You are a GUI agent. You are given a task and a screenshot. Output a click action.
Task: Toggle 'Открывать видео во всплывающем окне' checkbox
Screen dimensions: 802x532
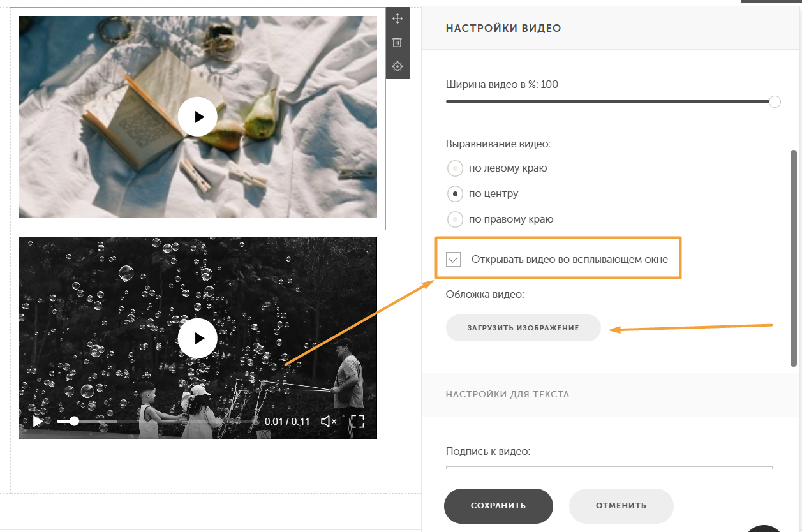pos(454,260)
